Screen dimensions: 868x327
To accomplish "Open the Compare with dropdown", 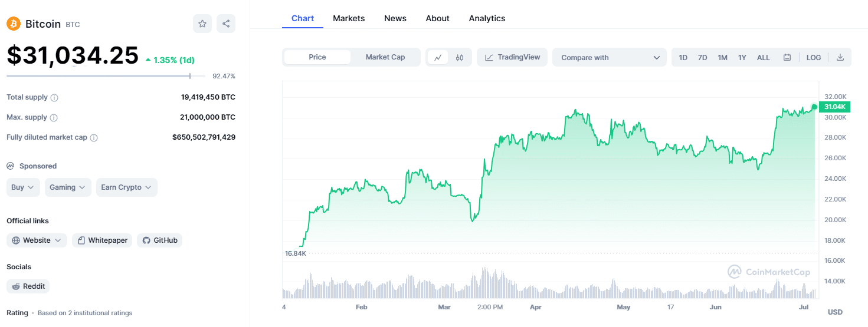I will click(610, 57).
